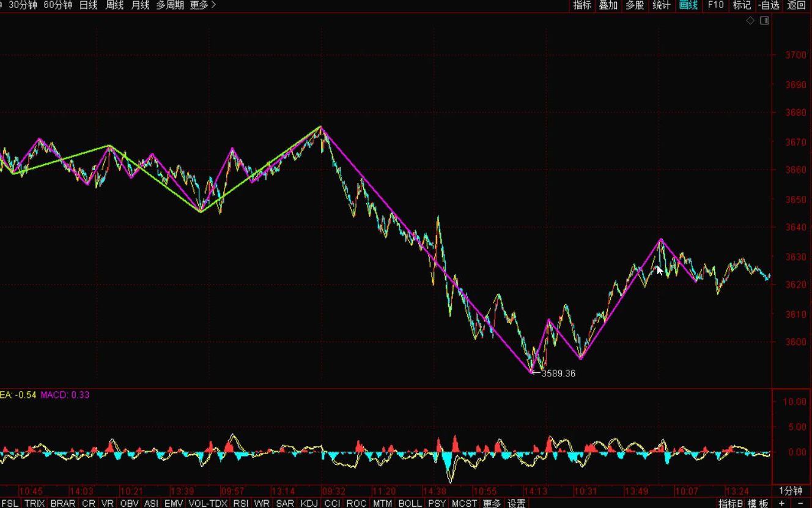Select the MCST indicator tab
Image resolution: width=812 pixels, height=508 pixels.
(464, 503)
